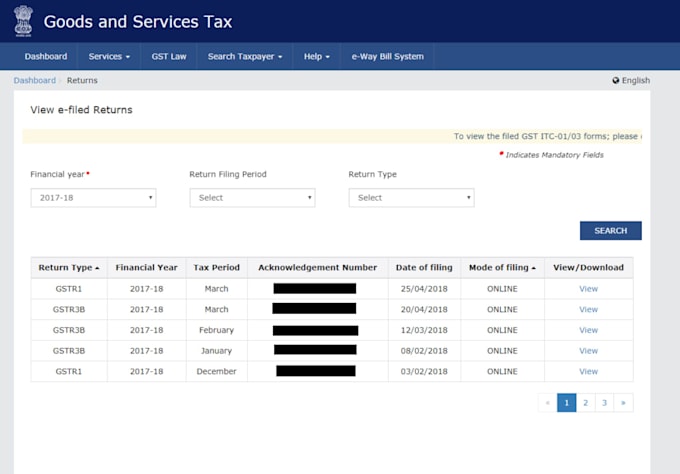Open the GST Law menu item
This screenshot has width=680, height=474.
(169, 56)
